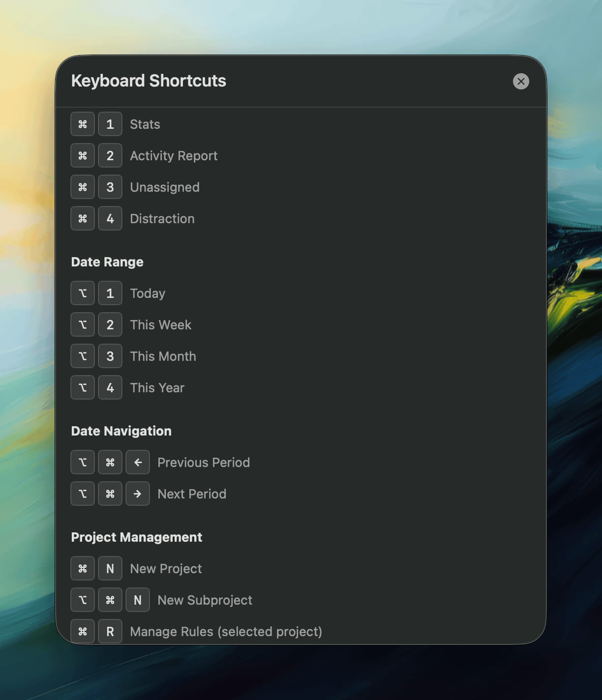The image size is (602, 700).
Task: Click the Date Navigation section heading
Action: coord(121,431)
